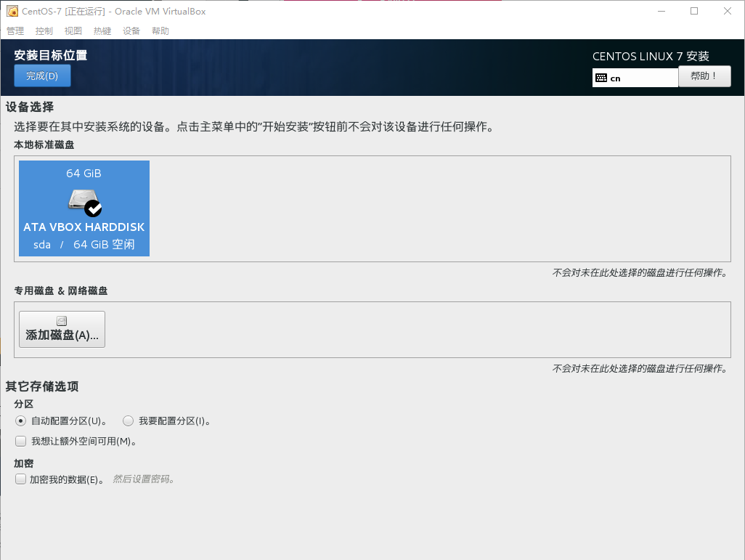Click the keyboard icon beside cn layout
Screen dimensions: 745x560
pos(601,78)
